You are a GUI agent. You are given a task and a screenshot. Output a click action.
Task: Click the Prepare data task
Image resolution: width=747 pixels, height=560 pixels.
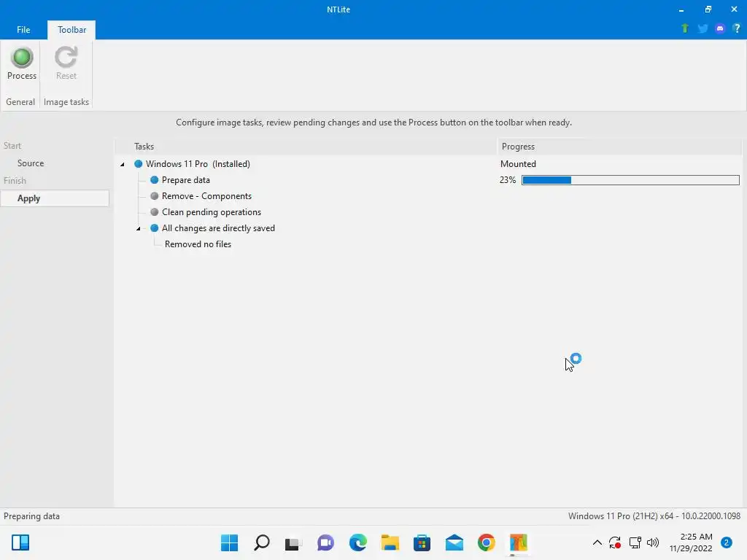[186, 180]
